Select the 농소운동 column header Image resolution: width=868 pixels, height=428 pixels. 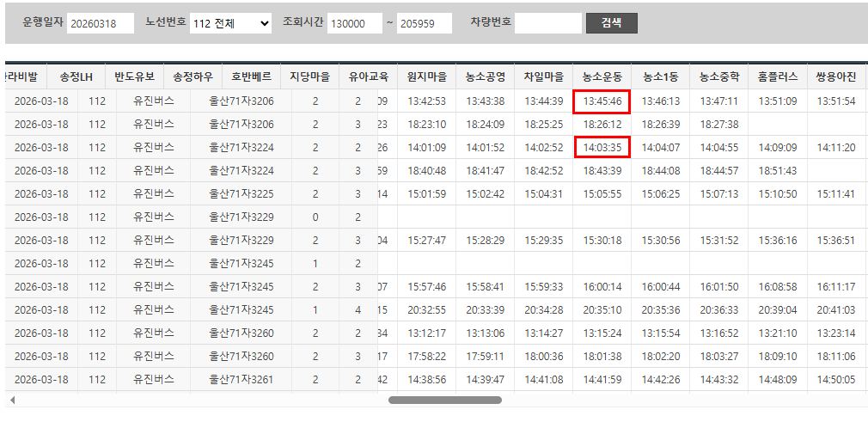point(602,76)
